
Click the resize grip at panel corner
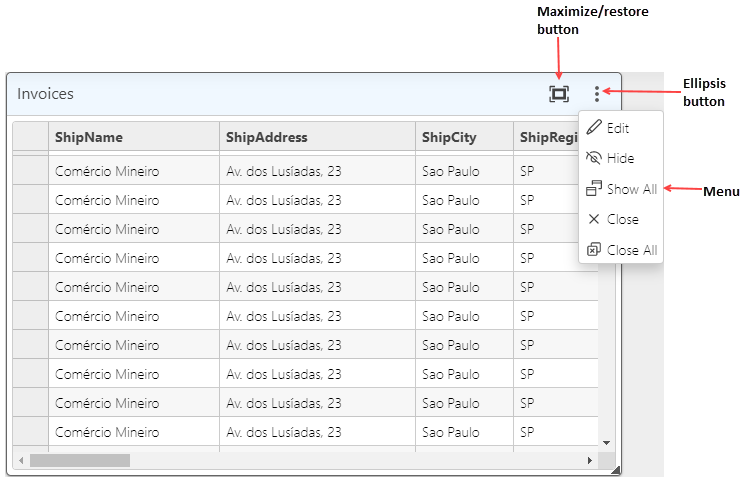(615, 469)
